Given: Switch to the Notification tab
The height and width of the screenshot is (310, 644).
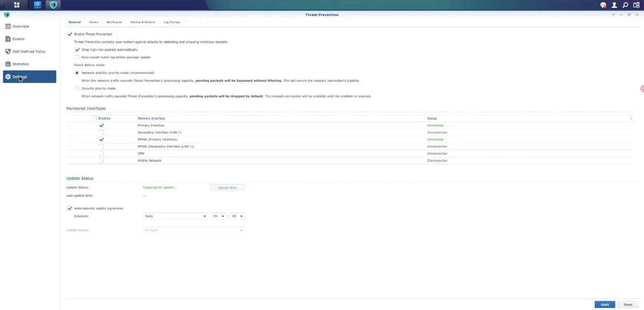Looking at the screenshot, I should pos(114,22).
